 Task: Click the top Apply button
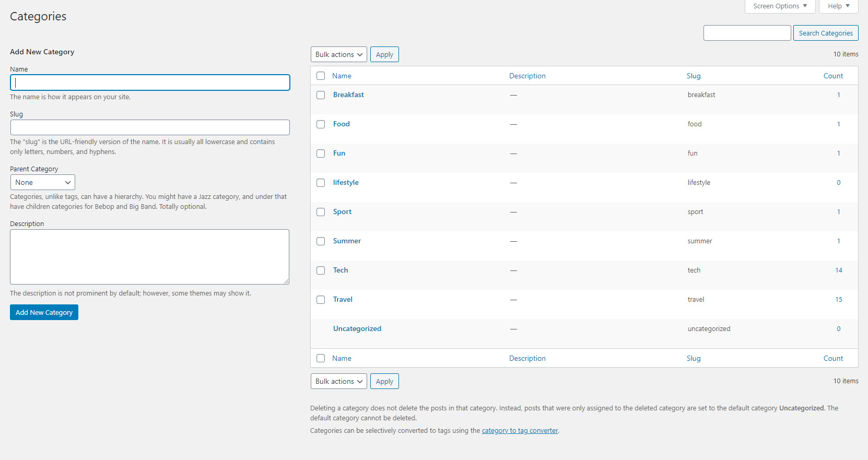[x=384, y=54]
